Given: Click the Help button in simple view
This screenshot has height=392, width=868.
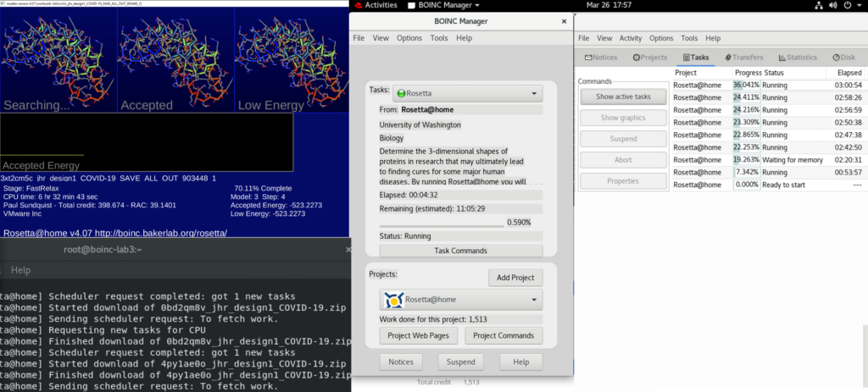Looking at the screenshot, I should (x=521, y=362).
